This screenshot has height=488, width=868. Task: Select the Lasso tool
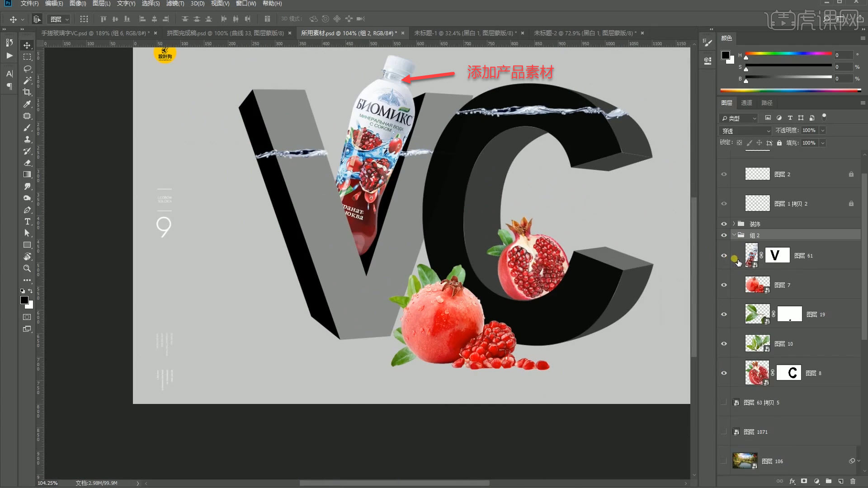(27, 69)
